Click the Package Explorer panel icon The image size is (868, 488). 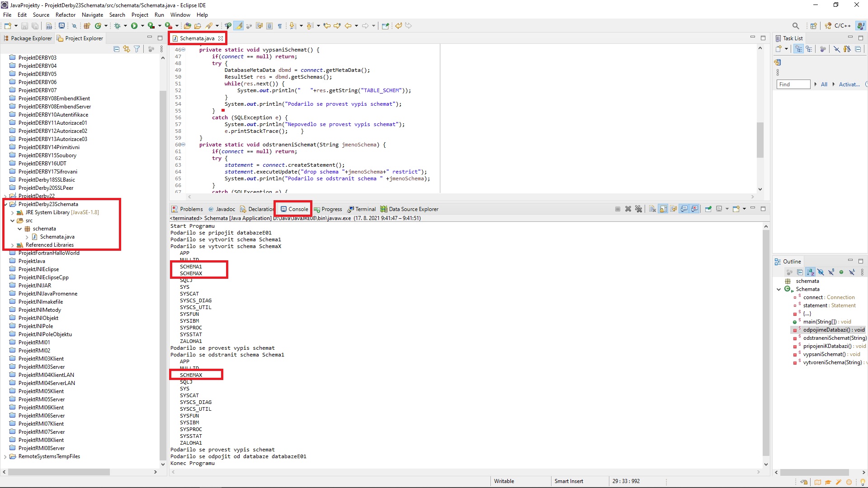click(x=7, y=38)
